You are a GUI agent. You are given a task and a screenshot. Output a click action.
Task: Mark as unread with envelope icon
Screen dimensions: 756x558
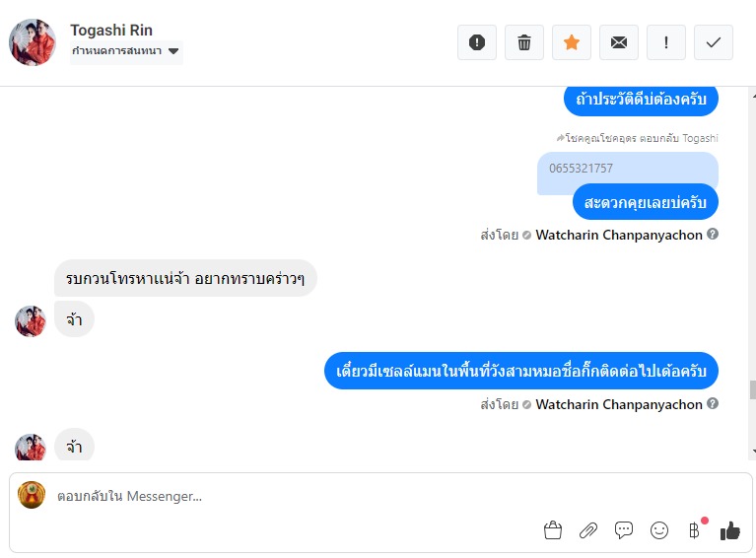coord(619,42)
